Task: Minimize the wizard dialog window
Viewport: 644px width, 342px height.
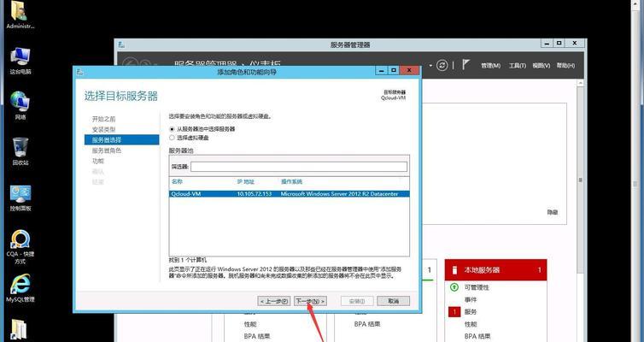Action: pyautogui.click(x=382, y=71)
